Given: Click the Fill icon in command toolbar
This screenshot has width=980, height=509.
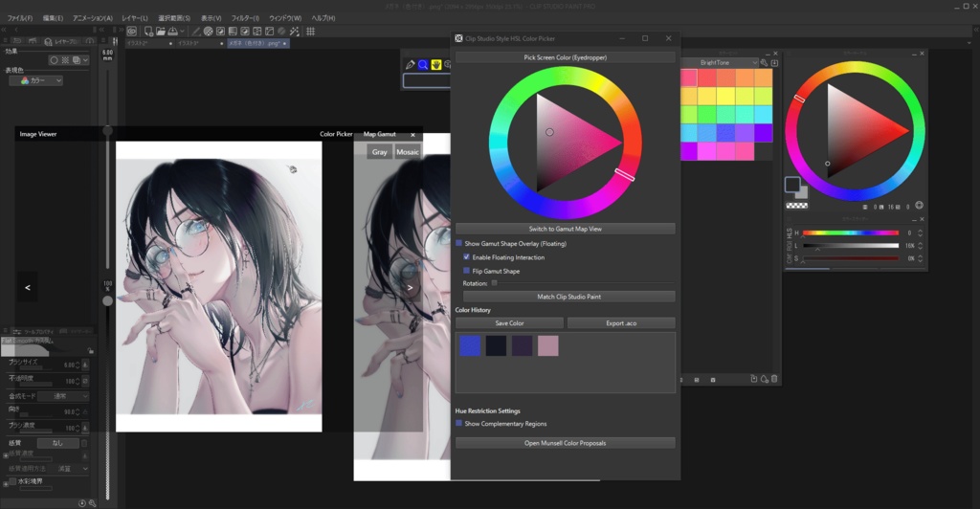Looking at the screenshot, I should (x=233, y=32).
